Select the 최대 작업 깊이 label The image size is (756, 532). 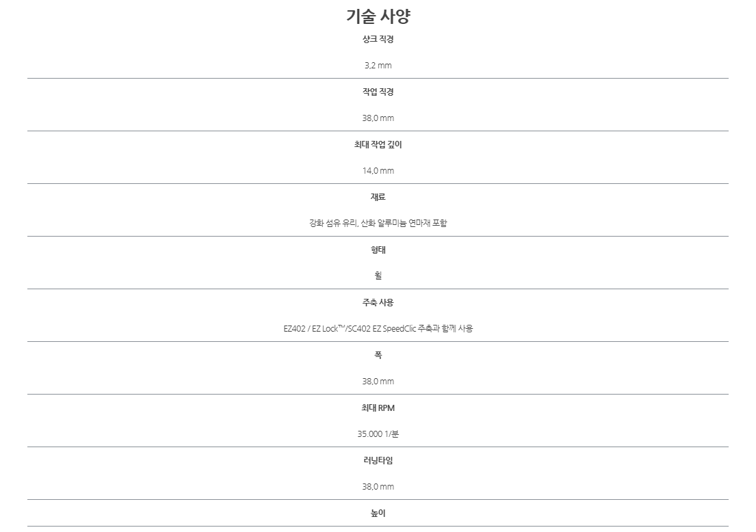[x=378, y=144]
